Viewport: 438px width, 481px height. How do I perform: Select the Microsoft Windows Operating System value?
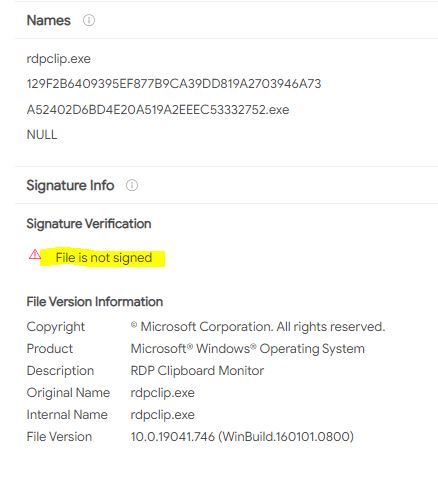point(248,349)
